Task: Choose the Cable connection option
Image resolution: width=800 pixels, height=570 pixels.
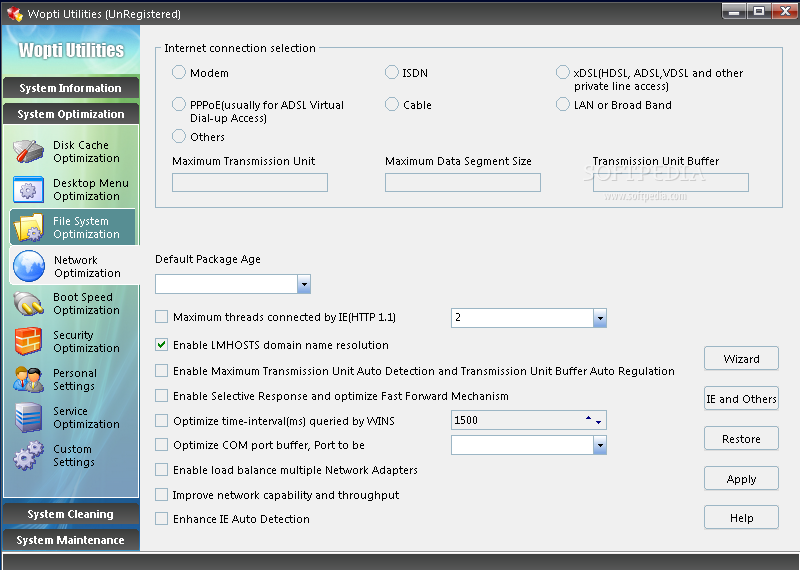Action: [391, 105]
